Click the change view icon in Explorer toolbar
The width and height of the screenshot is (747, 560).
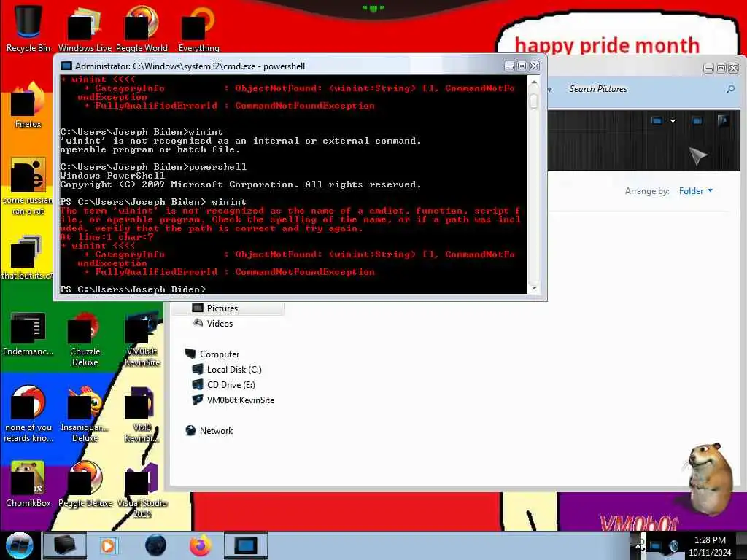657,121
